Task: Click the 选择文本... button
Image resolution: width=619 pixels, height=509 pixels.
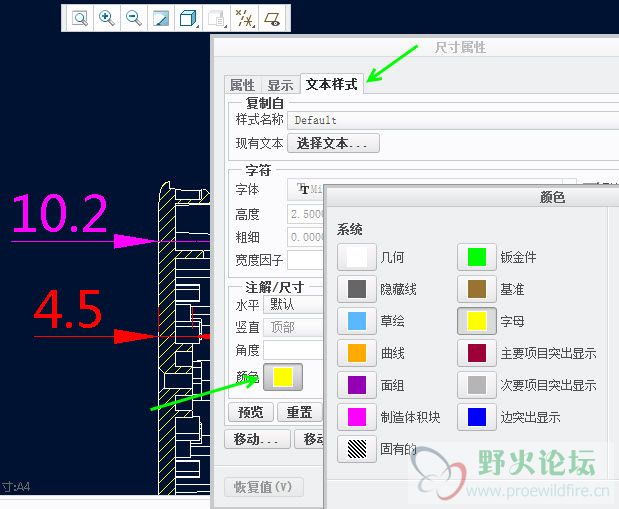Action: pyautogui.click(x=333, y=143)
